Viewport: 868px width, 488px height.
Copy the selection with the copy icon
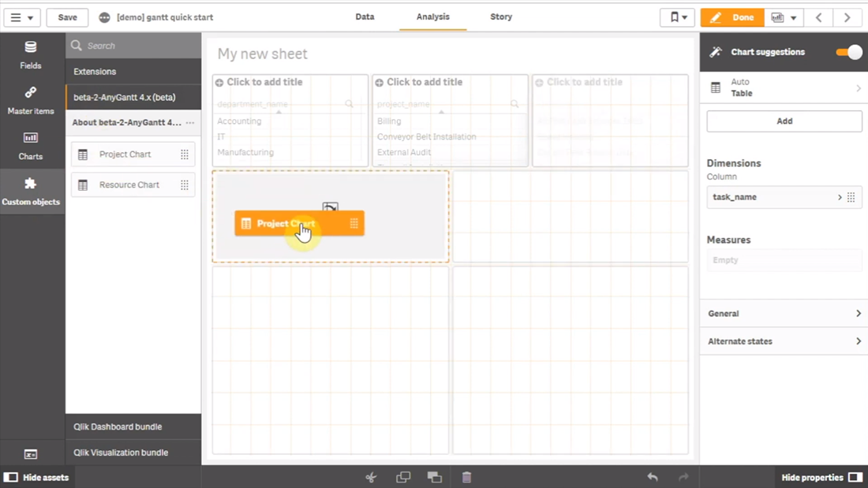pyautogui.click(x=402, y=477)
